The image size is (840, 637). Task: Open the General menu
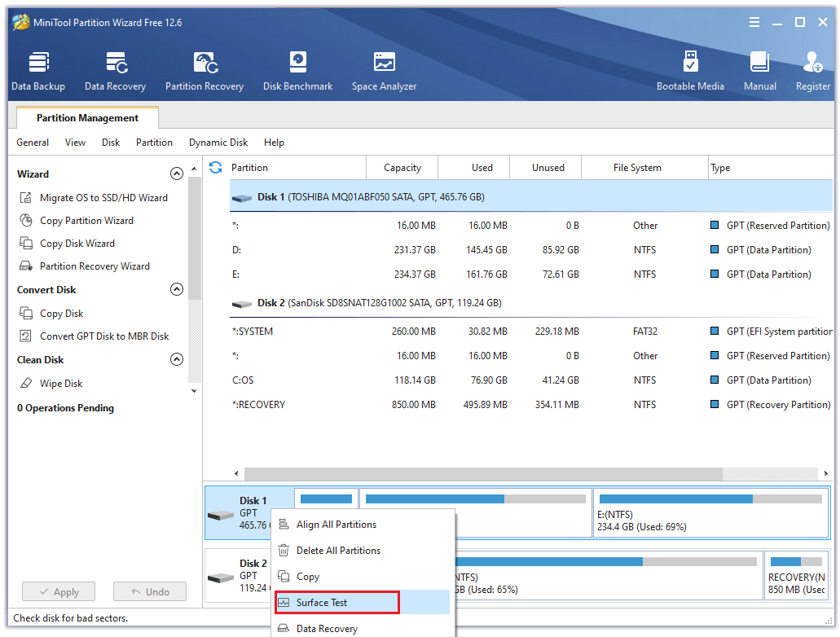(33, 143)
